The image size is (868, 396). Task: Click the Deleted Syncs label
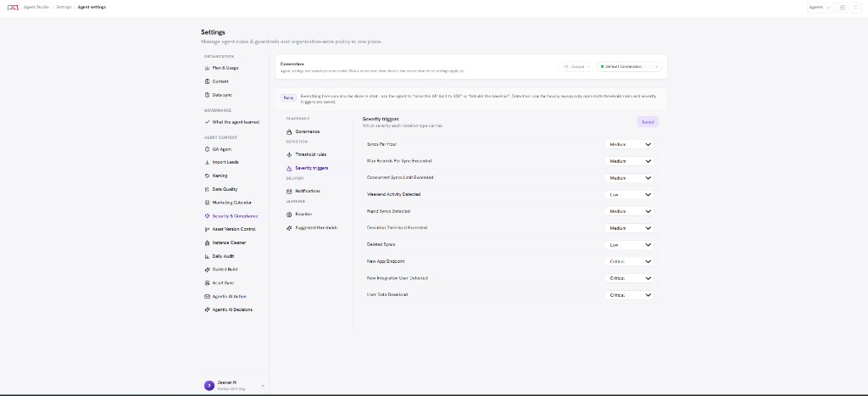381,245
